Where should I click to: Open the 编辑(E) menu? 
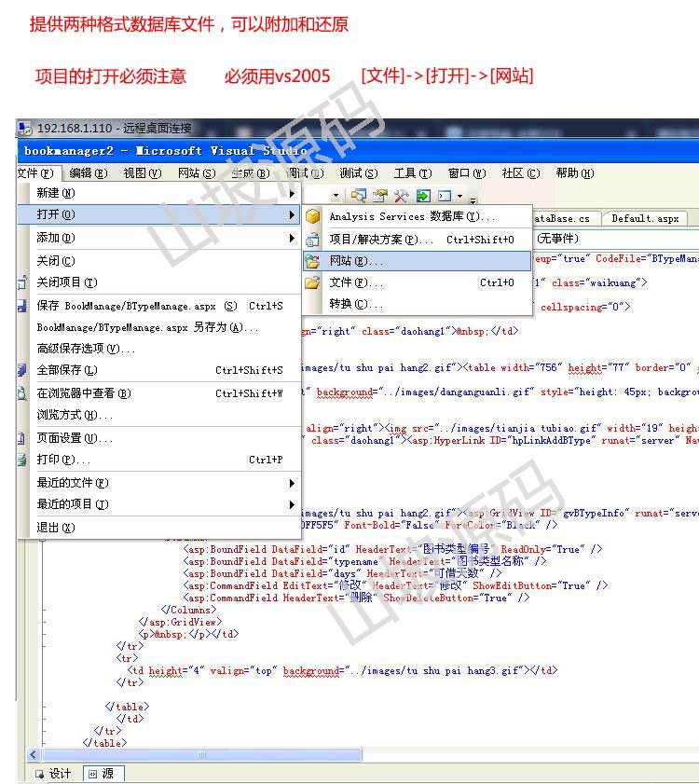(89, 173)
